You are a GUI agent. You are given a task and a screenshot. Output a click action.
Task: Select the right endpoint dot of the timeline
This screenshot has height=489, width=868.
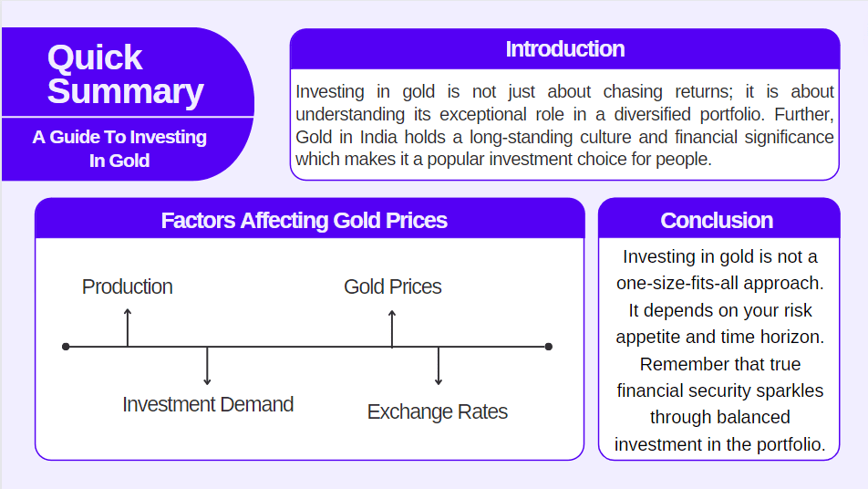(549, 347)
